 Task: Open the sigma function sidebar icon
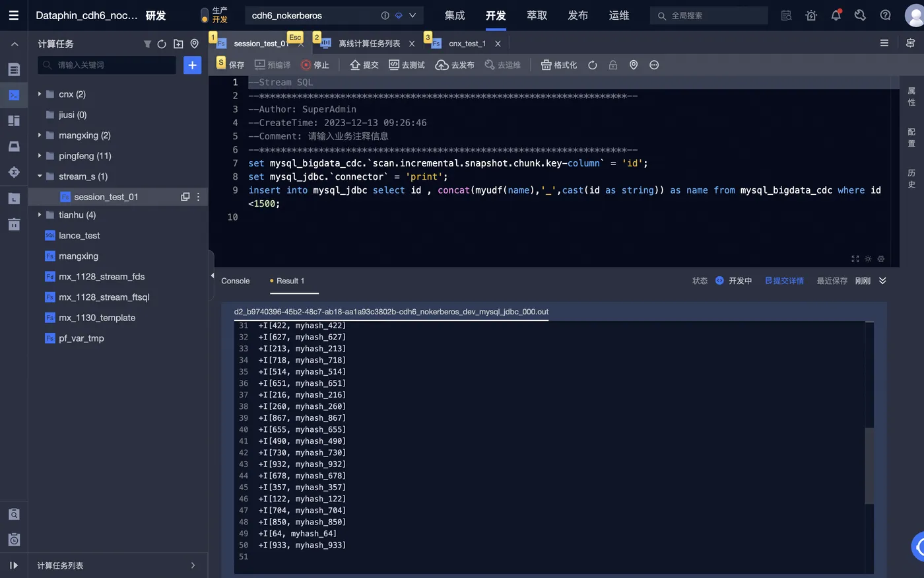click(x=14, y=172)
